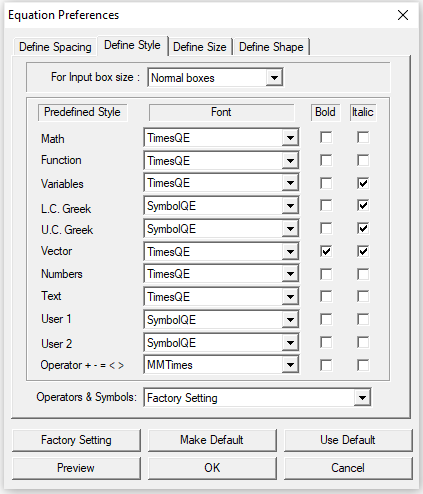Expand the User 1 font list
This screenshot has height=494, width=423.
tap(290, 320)
